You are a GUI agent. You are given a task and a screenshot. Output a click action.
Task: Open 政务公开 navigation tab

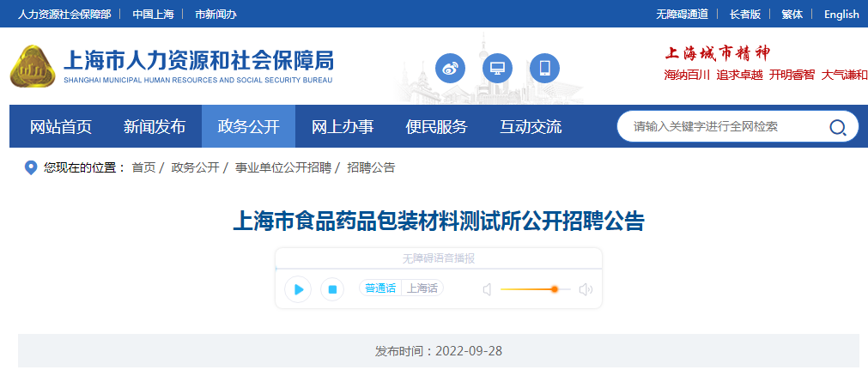click(x=249, y=127)
